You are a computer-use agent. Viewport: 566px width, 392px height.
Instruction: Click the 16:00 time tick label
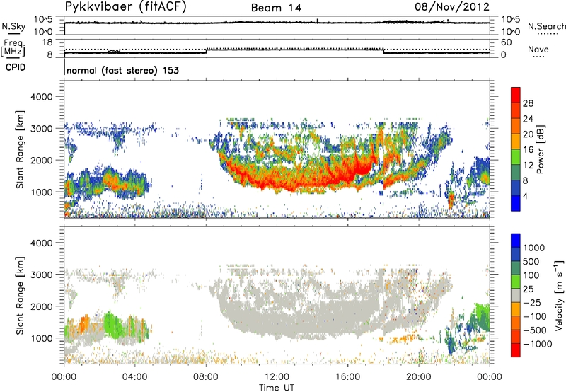point(347,377)
